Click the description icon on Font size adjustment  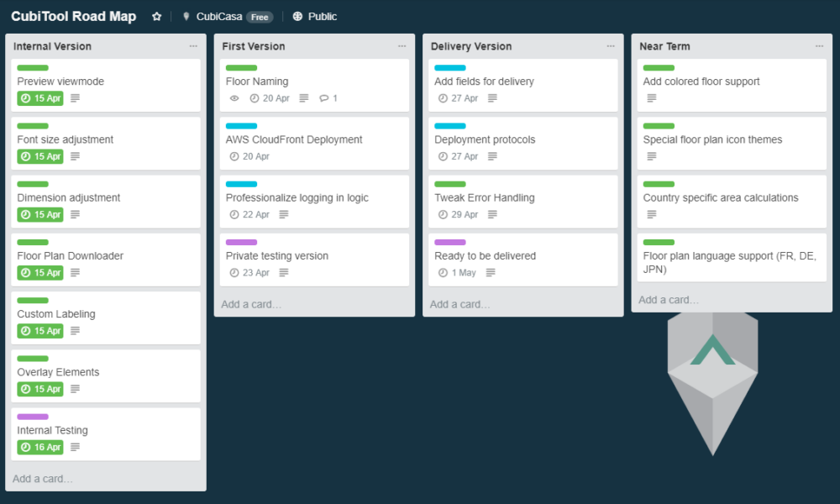click(x=75, y=156)
